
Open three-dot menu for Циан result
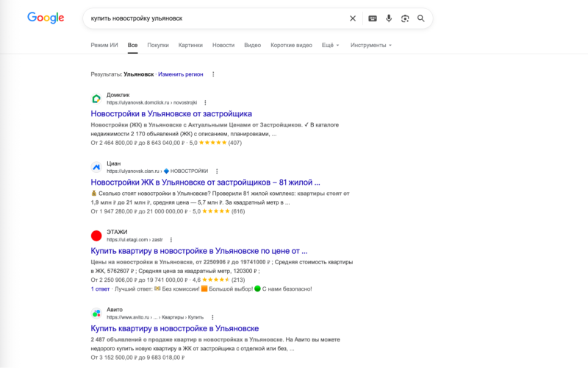217,171
